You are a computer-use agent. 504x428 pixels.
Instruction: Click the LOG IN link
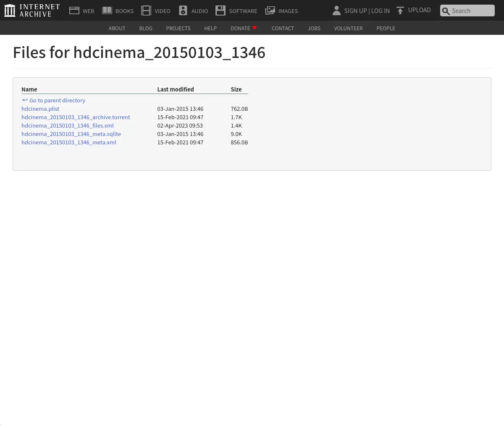click(x=381, y=11)
